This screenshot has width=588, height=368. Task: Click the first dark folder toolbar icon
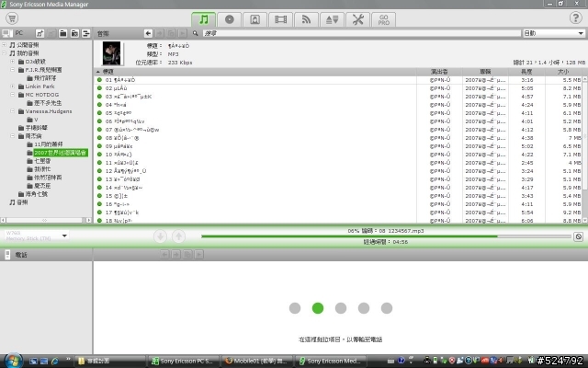(x=63, y=33)
